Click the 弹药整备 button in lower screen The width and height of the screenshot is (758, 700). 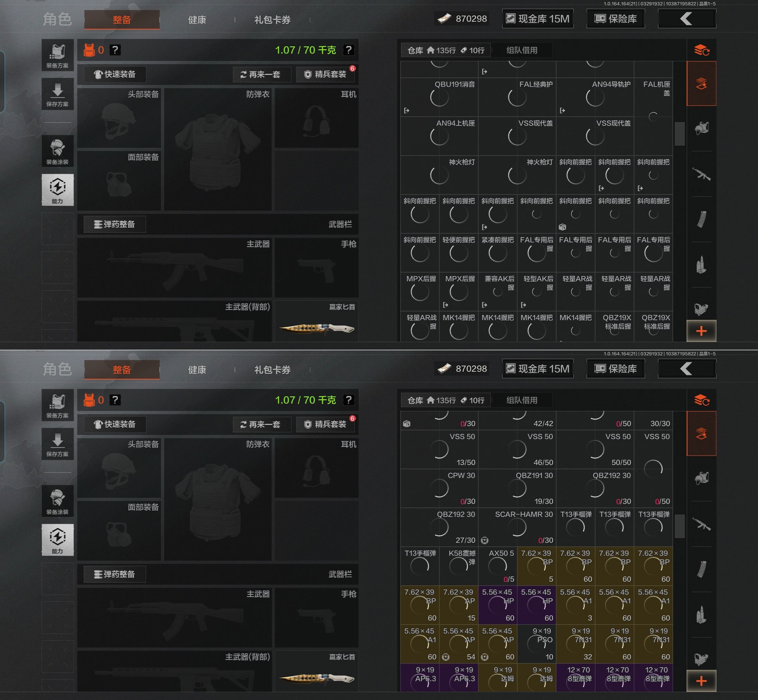point(114,574)
